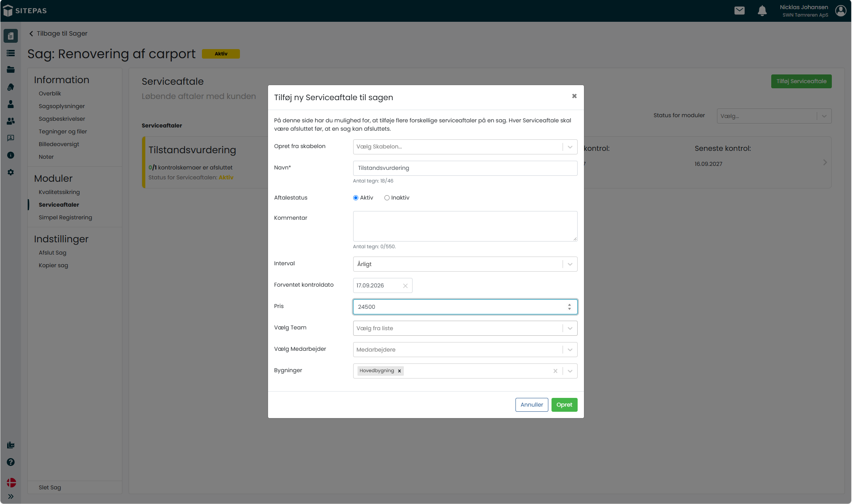The image size is (852, 504).
Task: Open Simpel Registrering module
Action: coord(65,217)
